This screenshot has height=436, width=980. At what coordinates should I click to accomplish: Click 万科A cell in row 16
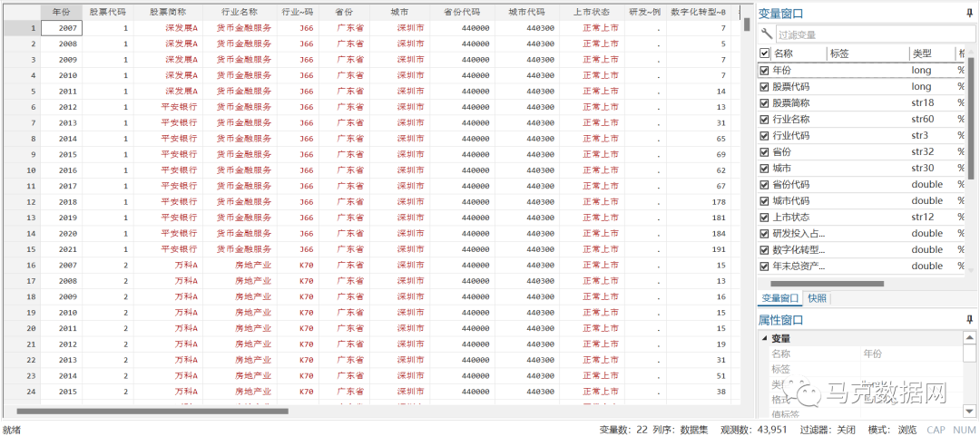pos(168,265)
